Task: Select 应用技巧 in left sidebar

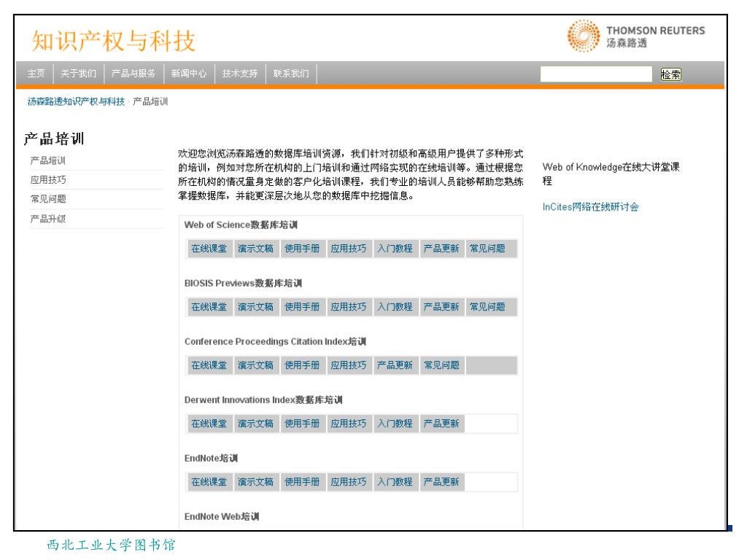Action: tap(48, 180)
